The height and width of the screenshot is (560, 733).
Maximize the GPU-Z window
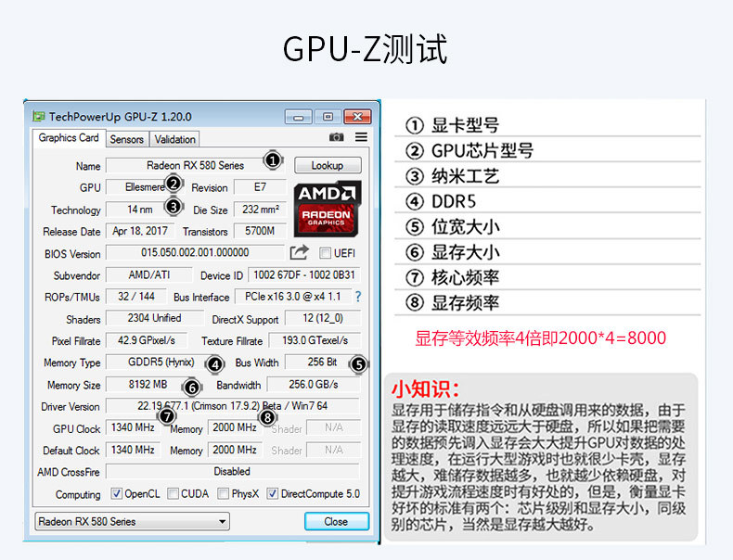(328, 117)
